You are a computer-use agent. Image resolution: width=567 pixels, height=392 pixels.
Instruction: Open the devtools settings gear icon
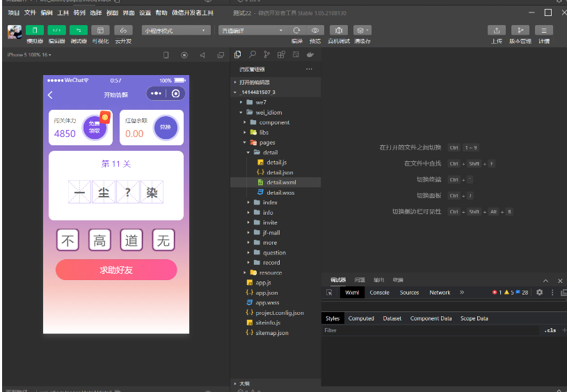539,293
